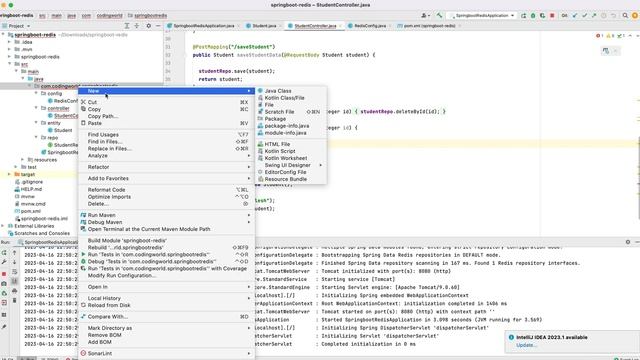Select .gitignore in the project tree
640x360 pixels.
coord(32,182)
